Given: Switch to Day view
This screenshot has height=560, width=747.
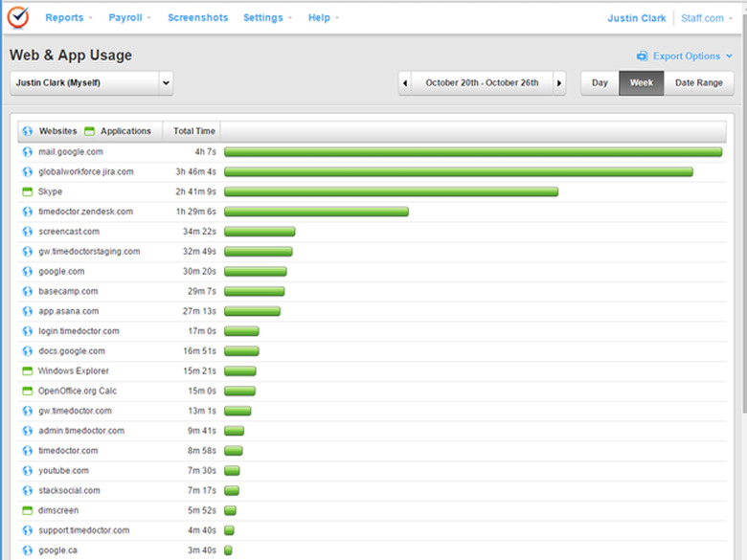Looking at the screenshot, I should coord(600,83).
